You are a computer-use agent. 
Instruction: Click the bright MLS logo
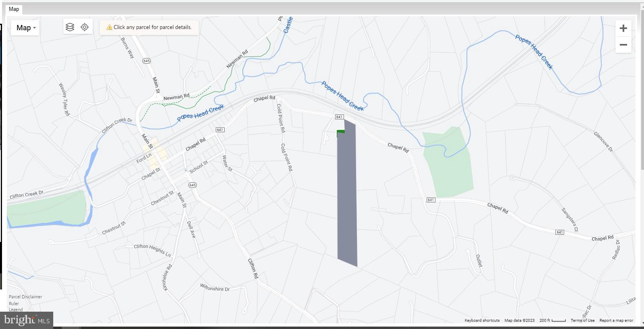click(x=27, y=320)
